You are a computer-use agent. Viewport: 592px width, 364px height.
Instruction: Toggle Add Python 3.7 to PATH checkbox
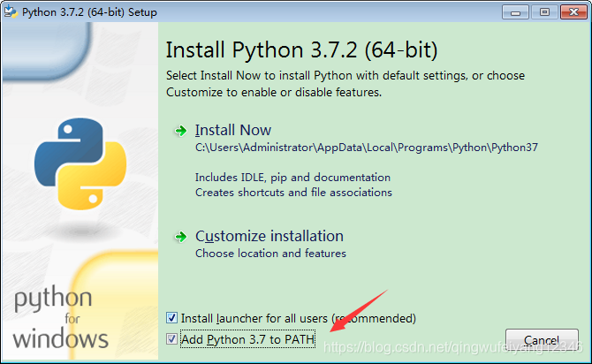pyautogui.click(x=171, y=338)
